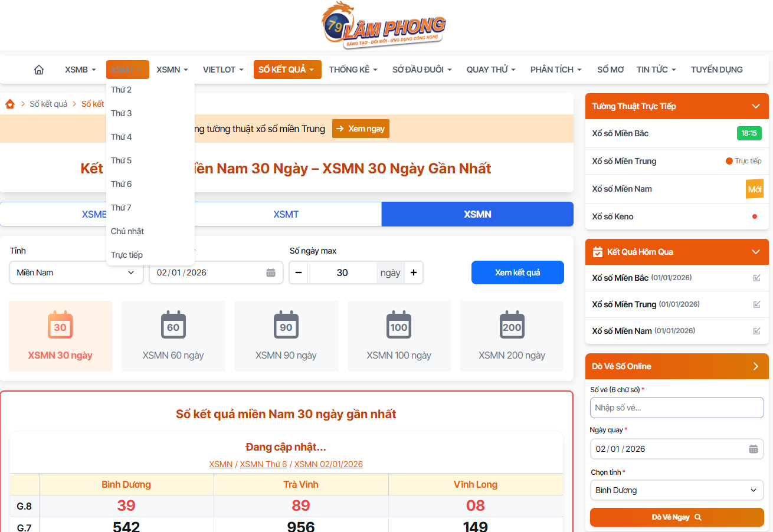The width and height of the screenshot is (773, 532).
Task: Open the calendar icon in the Ngày quay field
Action: pos(753,449)
